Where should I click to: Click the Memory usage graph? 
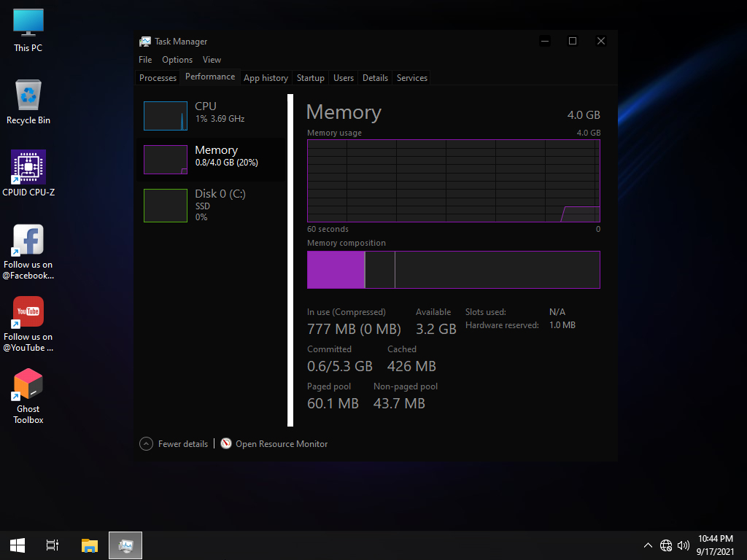pos(454,181)
